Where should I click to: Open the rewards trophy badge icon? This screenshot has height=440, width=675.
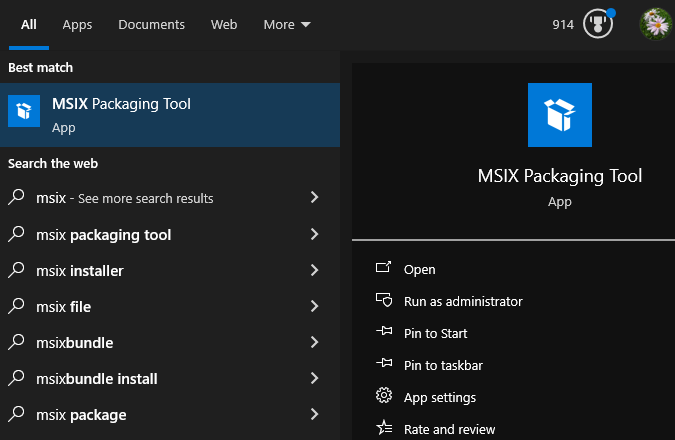coord(598,24)
